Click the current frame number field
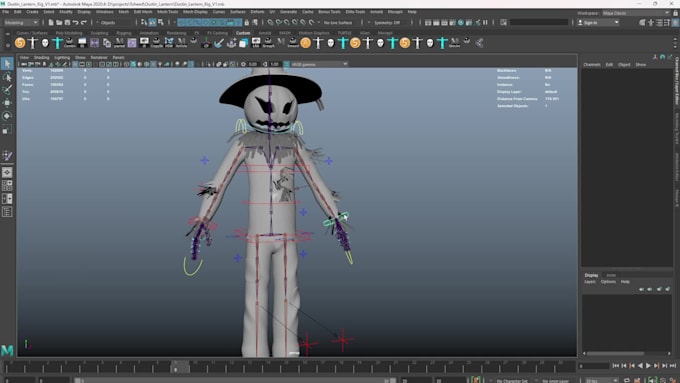 (594, 366)
